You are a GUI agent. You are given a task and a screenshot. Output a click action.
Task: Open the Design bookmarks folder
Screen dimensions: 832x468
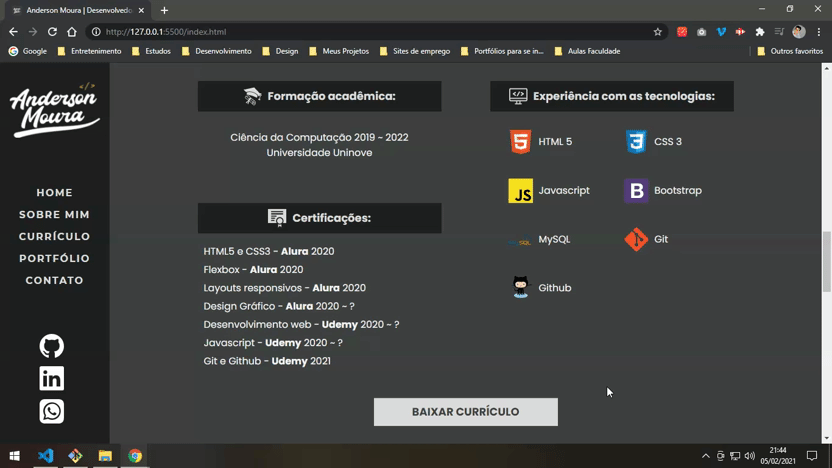click(x=280, y=51)
